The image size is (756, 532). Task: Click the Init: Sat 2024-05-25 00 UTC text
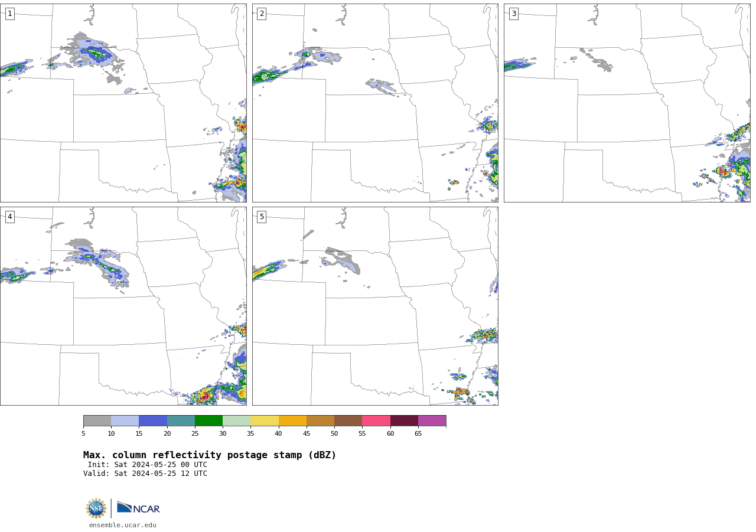coord(148,465)
